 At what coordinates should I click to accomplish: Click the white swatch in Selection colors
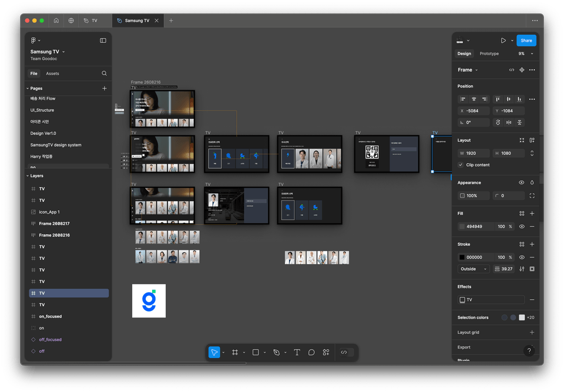click(522, 317)
